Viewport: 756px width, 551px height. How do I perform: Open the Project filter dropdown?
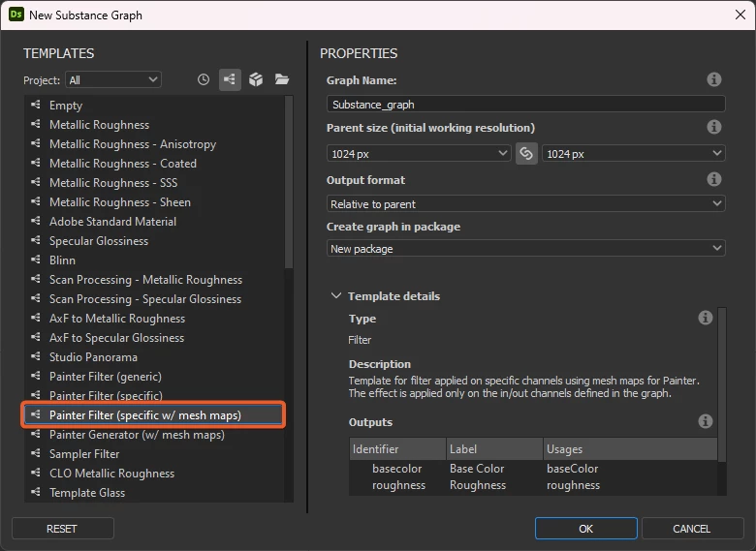(x=113, y=80)
